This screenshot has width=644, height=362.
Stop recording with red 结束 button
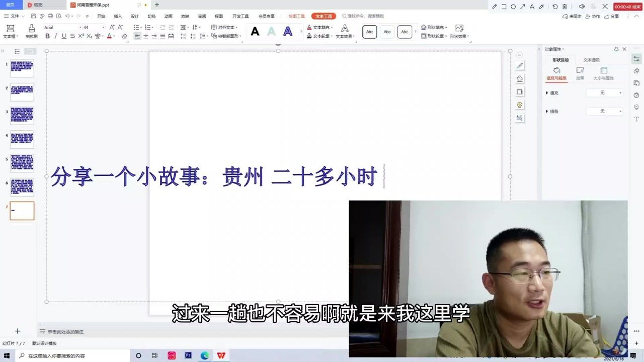pos(627,7)
